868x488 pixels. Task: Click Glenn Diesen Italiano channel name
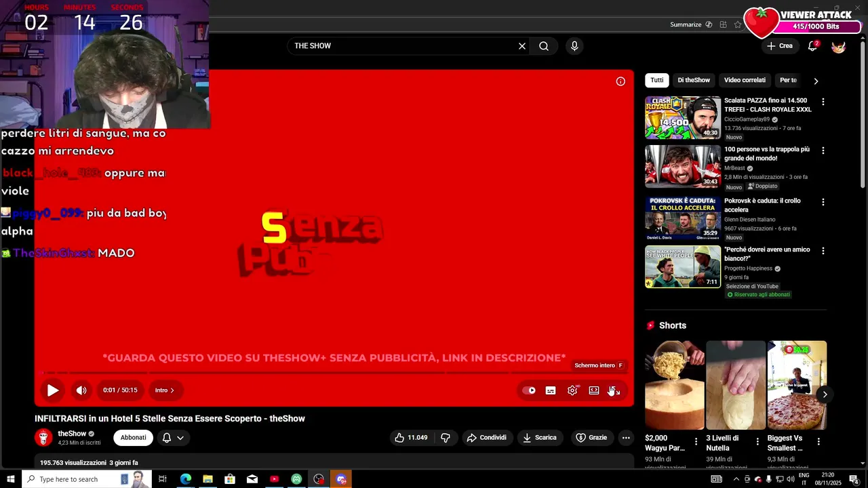point(749,220)
